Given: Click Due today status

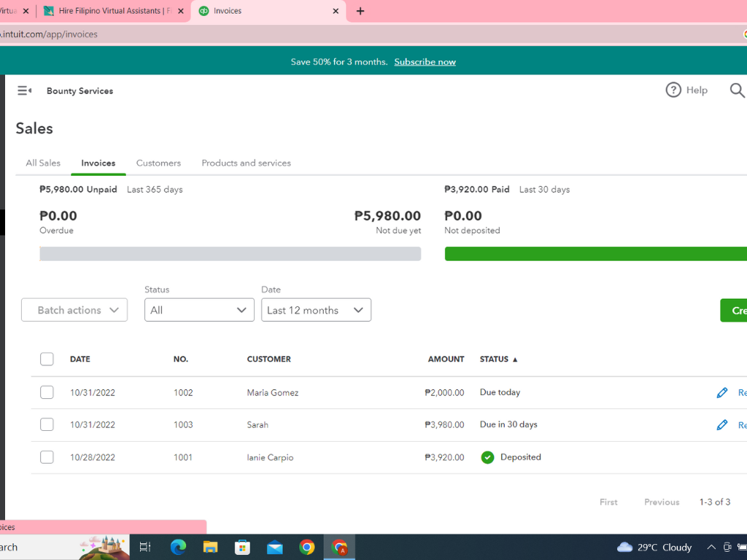Looking at the screenshot, I should click(500, 392).
